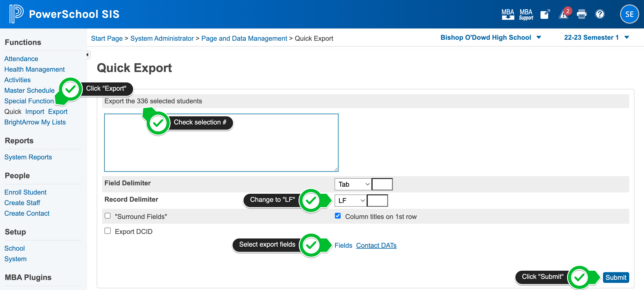Open the Field Delimiter Tab dropdown
644x290 pixels.
point(353,184)
